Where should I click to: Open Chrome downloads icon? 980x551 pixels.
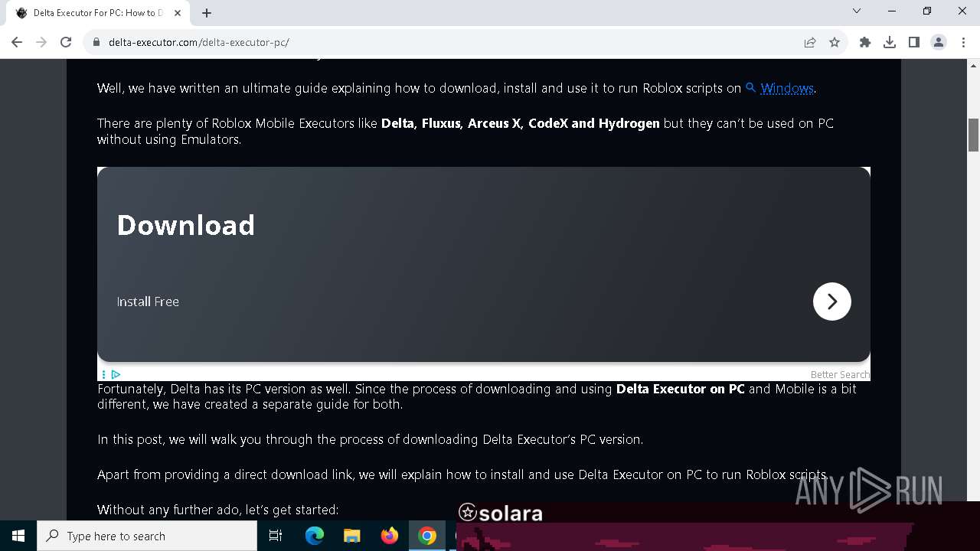890,42
